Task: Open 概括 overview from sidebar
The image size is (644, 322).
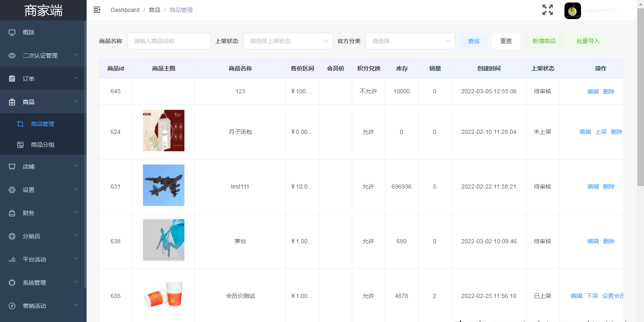Action: (x=29, y=32)
